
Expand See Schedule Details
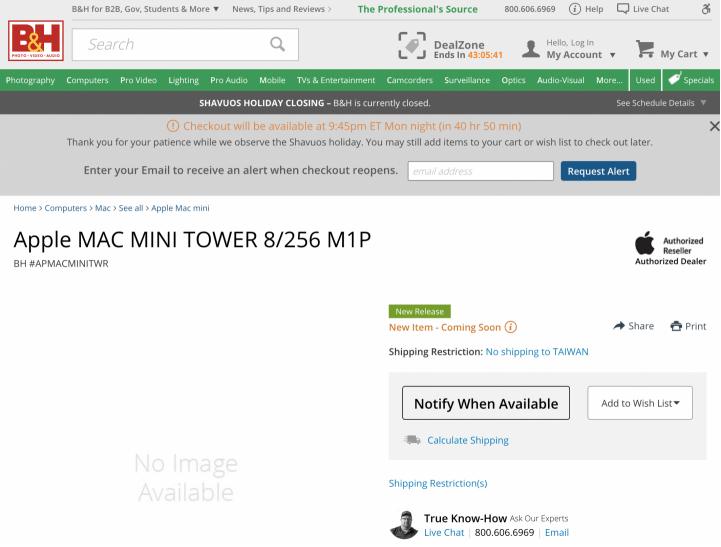click(661, 103)
